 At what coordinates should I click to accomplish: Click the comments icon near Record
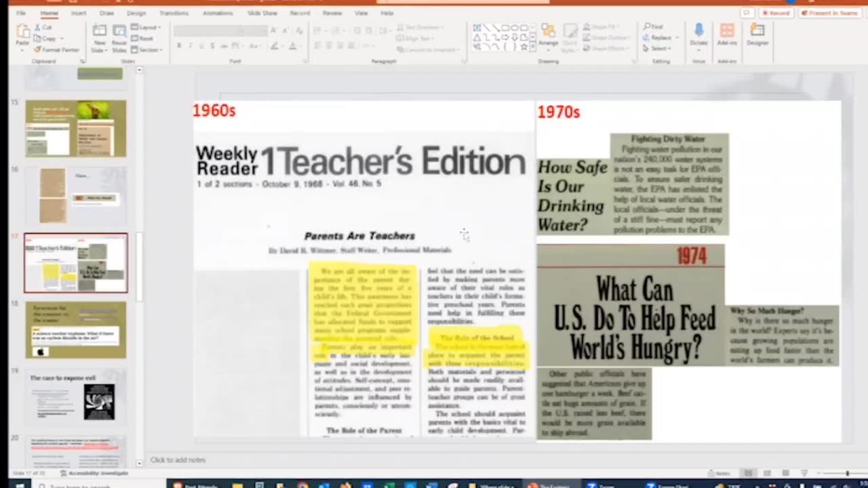(747, 13)
